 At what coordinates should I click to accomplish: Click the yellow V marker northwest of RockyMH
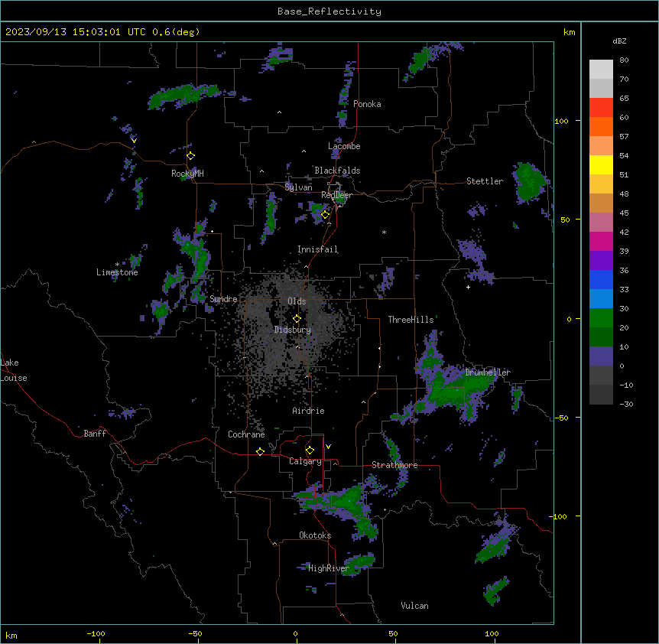tap(134, 141)
